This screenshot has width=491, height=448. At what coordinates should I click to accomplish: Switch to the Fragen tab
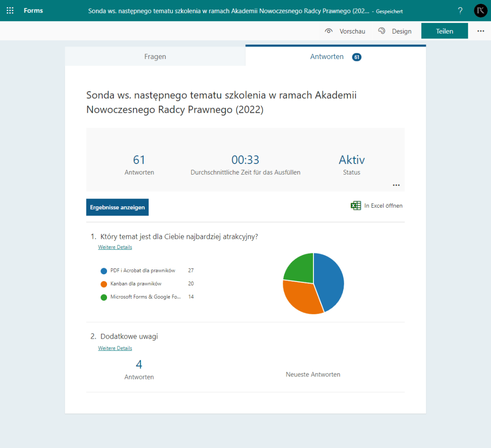[x=155, y=57]
